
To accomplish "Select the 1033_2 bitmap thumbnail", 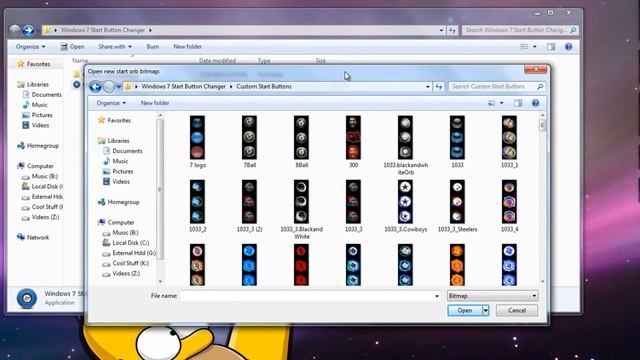I will click(197, 202).
